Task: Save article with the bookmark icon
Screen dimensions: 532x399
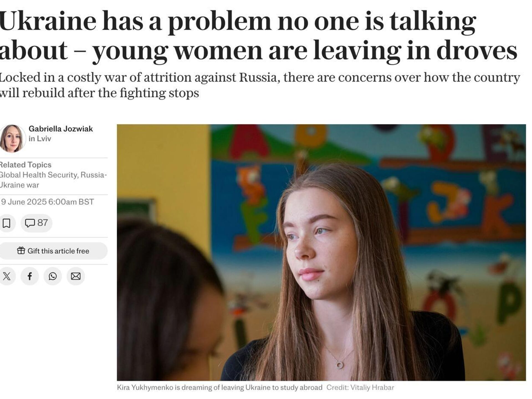Action: tap(7, 223)
